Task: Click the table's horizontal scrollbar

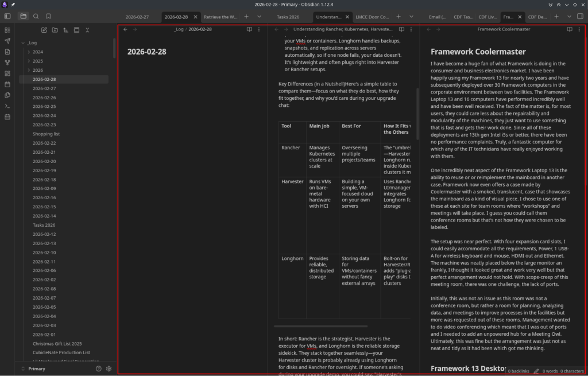Action: pyautogui.click(x=321, y=326)
